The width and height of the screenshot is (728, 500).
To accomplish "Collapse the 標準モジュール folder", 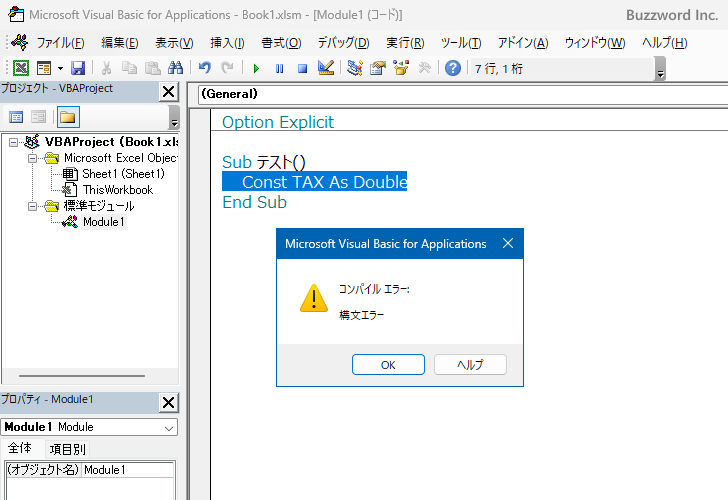I will 32,206.
